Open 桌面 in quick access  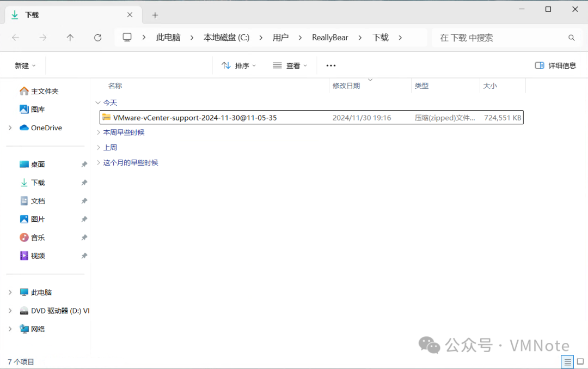[32, 164]
